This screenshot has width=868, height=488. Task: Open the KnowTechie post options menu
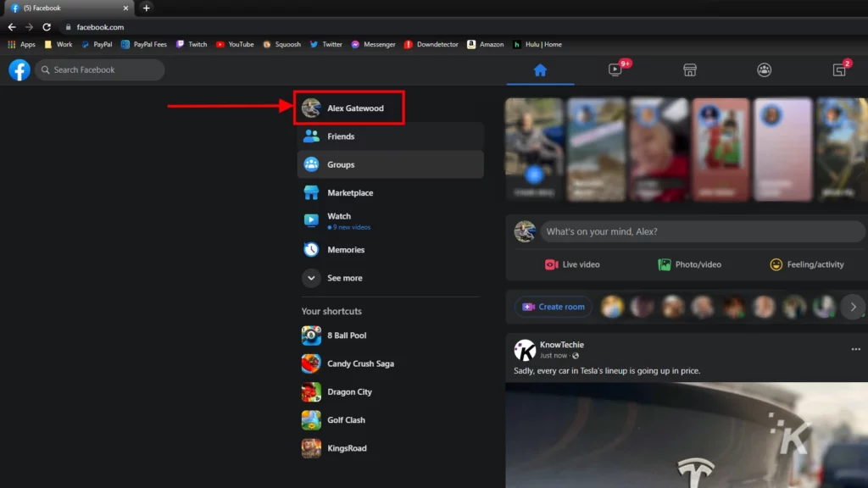[856, 349]
